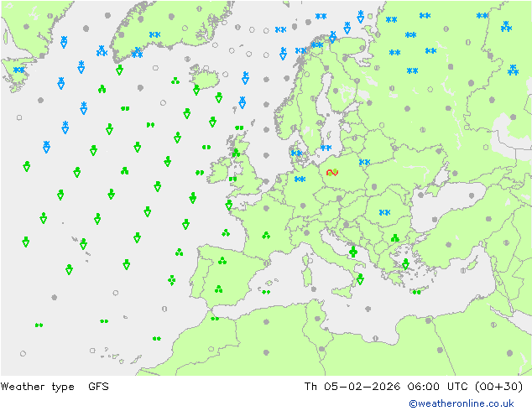This screenshot has width=532, height=411.
Task: Click the green drizzle symbol over Crete
Action: click(417, 292)
